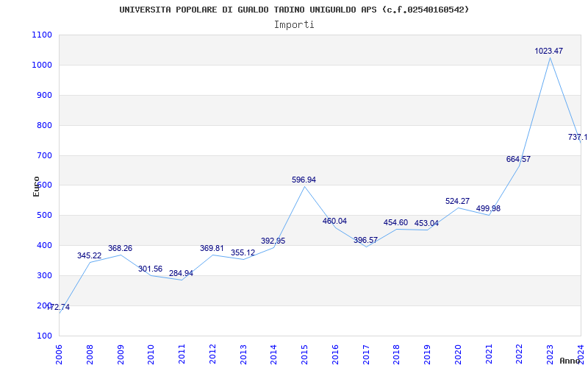
Task: Click the 700 y-axis tick
Action: click(x=44, y=155)
